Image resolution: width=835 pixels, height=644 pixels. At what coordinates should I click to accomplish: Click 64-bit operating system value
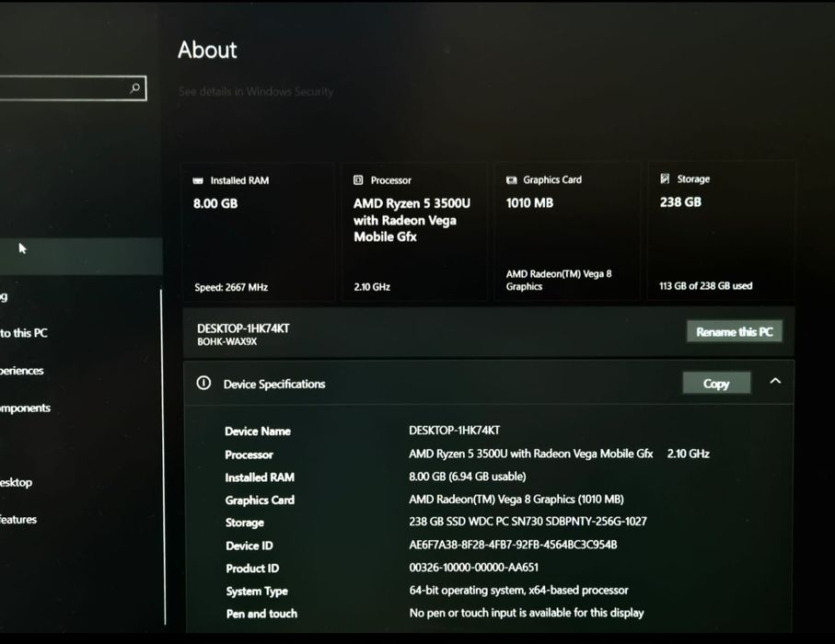(518, 591)
